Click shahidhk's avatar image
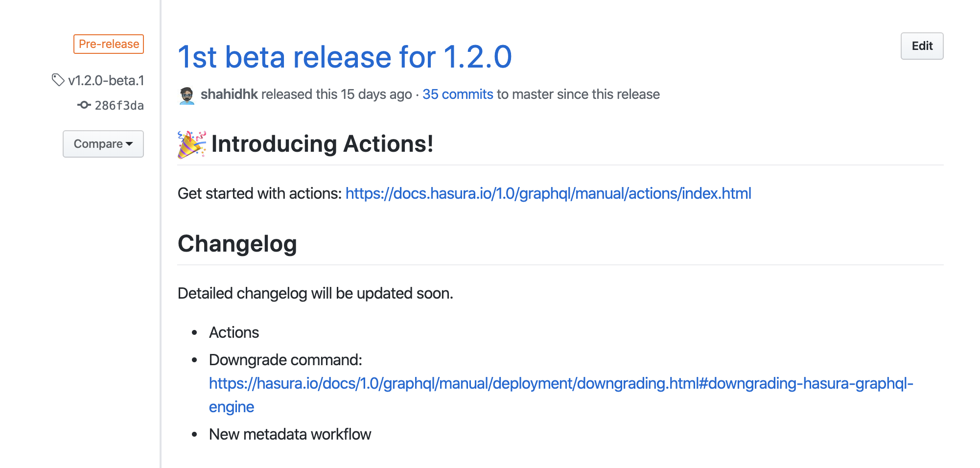This screenshot has width=980, height=468. [187, 95]
